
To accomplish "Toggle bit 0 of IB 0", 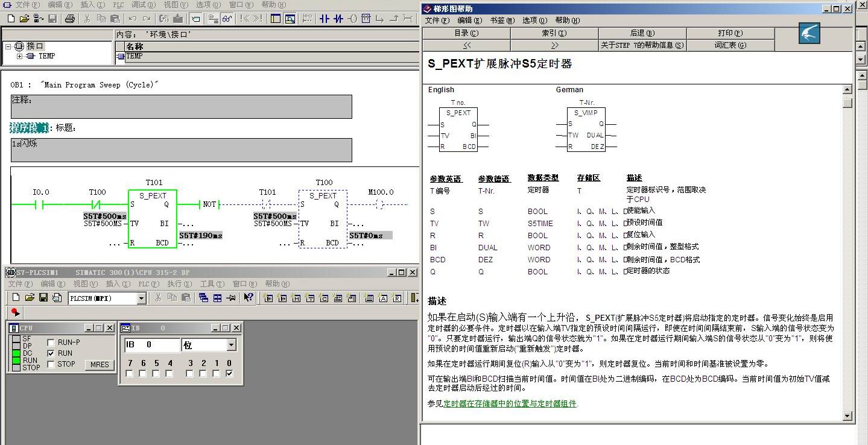I will 229,374.
